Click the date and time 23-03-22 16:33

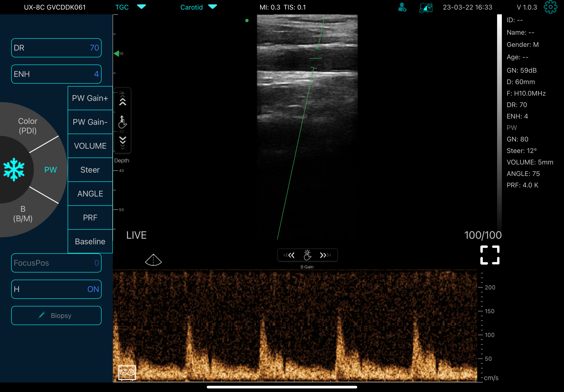[467, 7]
